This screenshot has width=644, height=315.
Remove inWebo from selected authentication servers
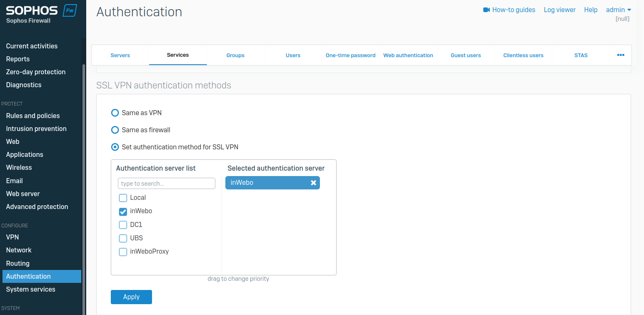click(313, 182)
